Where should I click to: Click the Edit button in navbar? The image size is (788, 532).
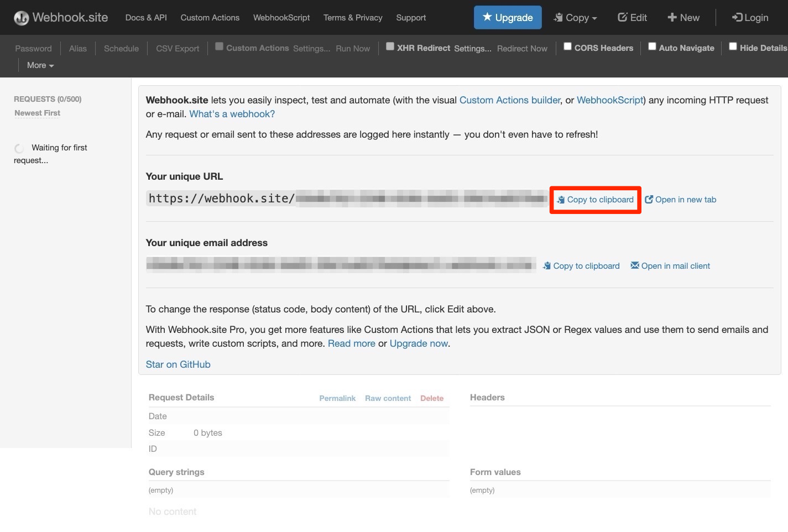[x=632, y=18]
